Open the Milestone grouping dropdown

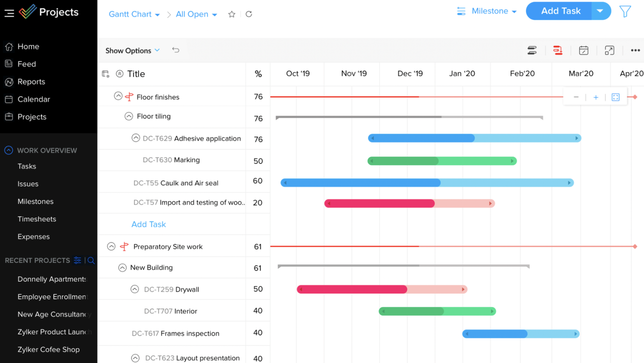pyautogui.click(x=487, y=11)
